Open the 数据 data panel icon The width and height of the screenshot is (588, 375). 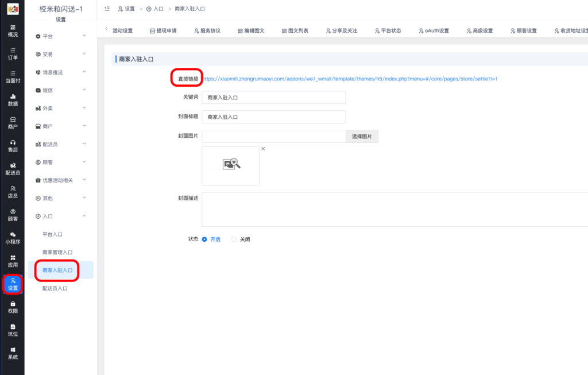coord(12,101)
